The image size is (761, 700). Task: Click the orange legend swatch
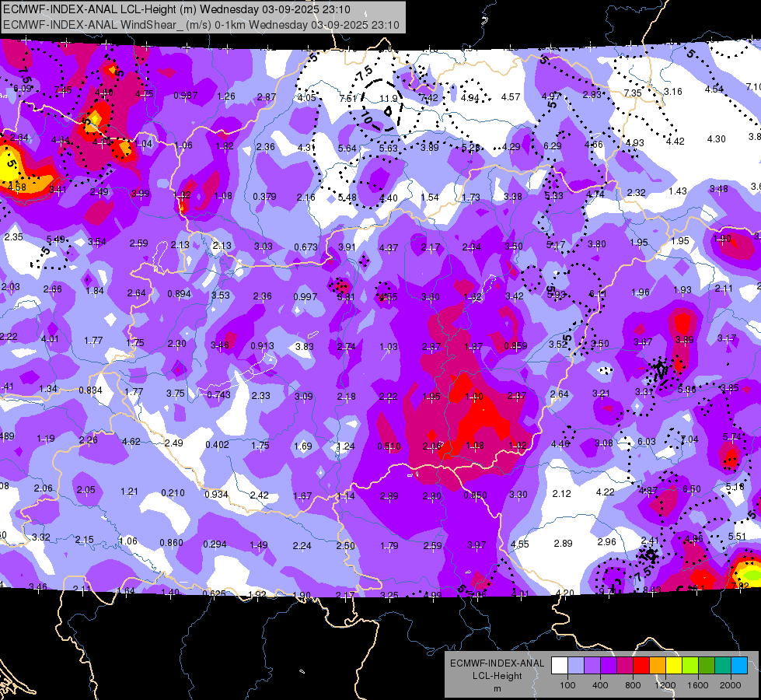pos(658,665)
